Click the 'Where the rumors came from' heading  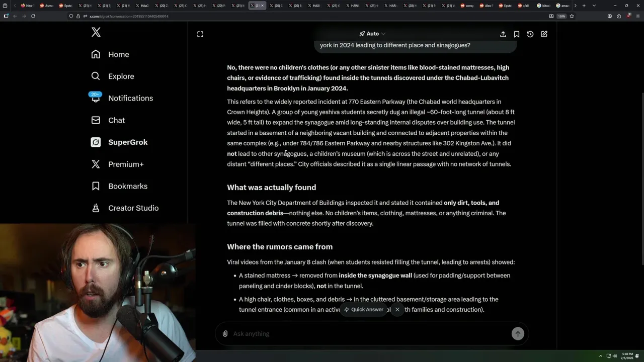(280, 247)
